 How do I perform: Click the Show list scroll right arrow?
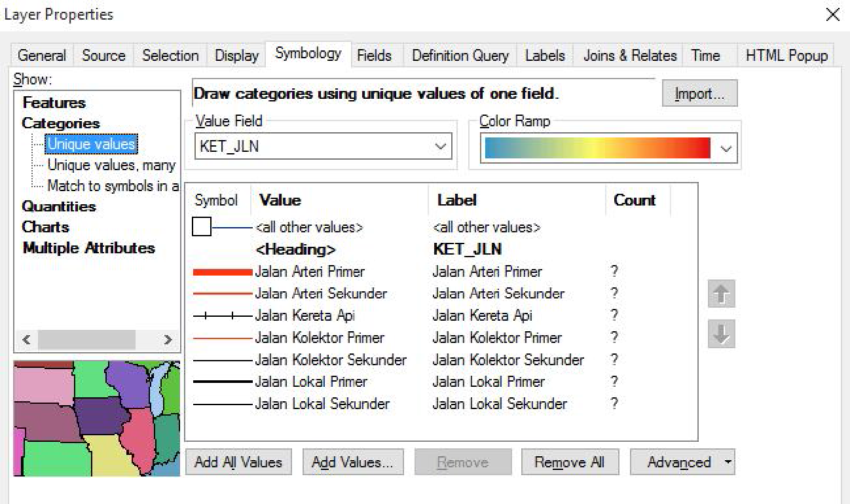point(168,340)
